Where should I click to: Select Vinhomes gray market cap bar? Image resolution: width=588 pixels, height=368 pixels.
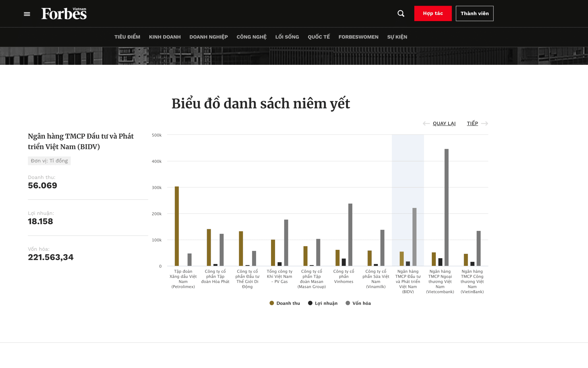click(x=350, y=235)
